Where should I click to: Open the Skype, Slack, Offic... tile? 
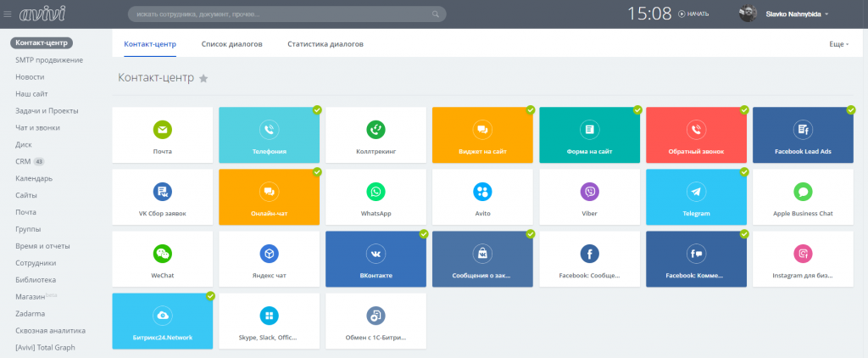tap(269, 322)
